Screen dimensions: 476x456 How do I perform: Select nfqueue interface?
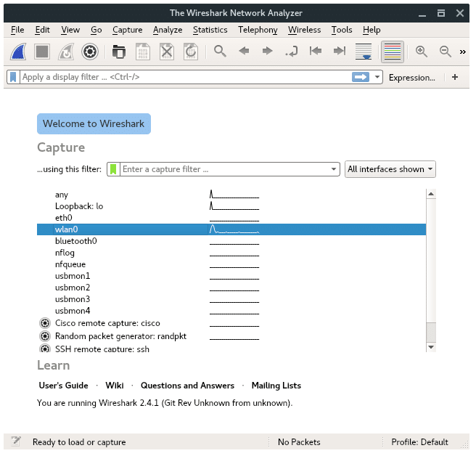pyautogui.click(x=231, y=264)
